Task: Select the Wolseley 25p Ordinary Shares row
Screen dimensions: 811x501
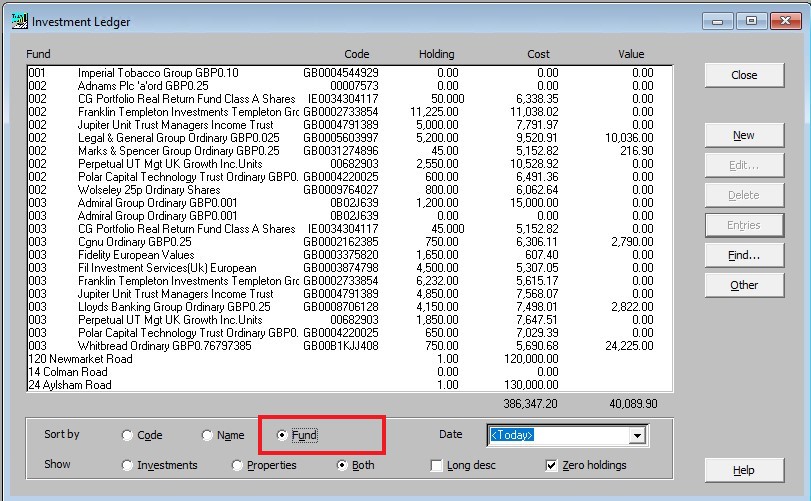Action: 350,190
